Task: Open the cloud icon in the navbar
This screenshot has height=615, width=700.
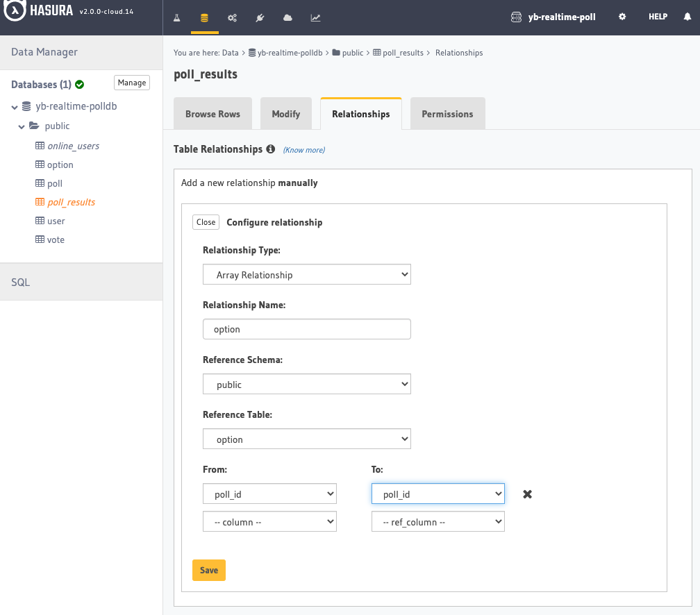Action: (287, 17)
